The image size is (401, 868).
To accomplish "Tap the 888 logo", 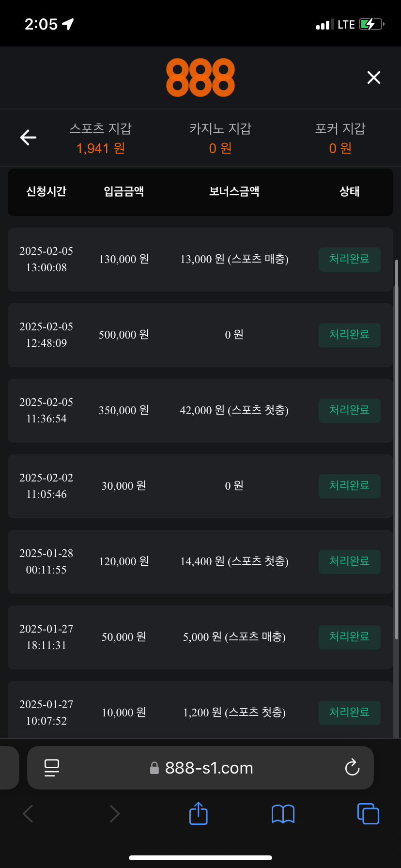I will point(200,77).
